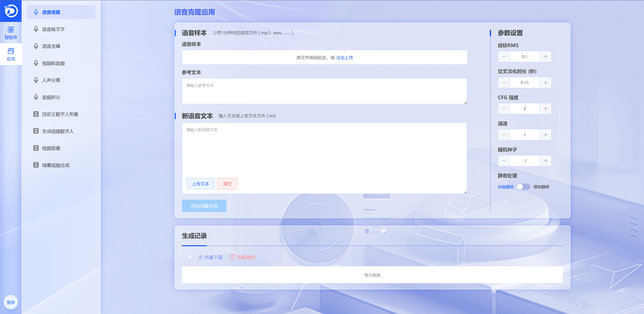The height and width of the screenshot is (314, 644).
Task: Click the app logo at top left
Action: coord(11,11)
